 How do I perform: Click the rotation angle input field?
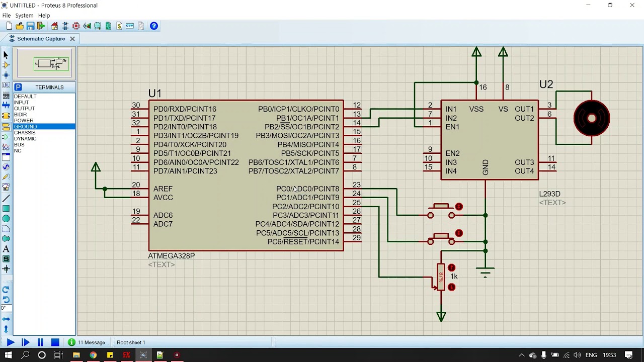6,308
